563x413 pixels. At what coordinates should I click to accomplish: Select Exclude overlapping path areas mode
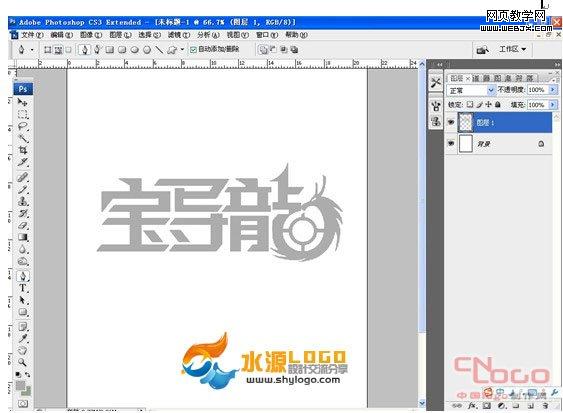294,50
